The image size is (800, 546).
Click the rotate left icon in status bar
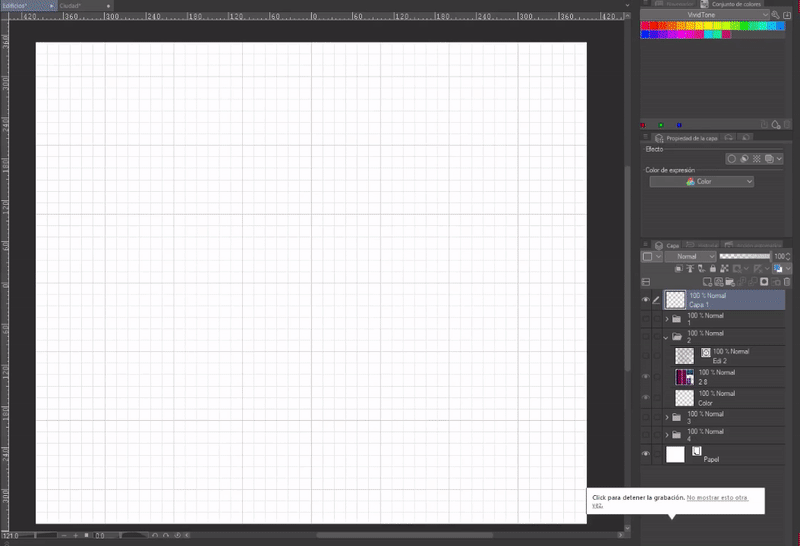[155, 535]
